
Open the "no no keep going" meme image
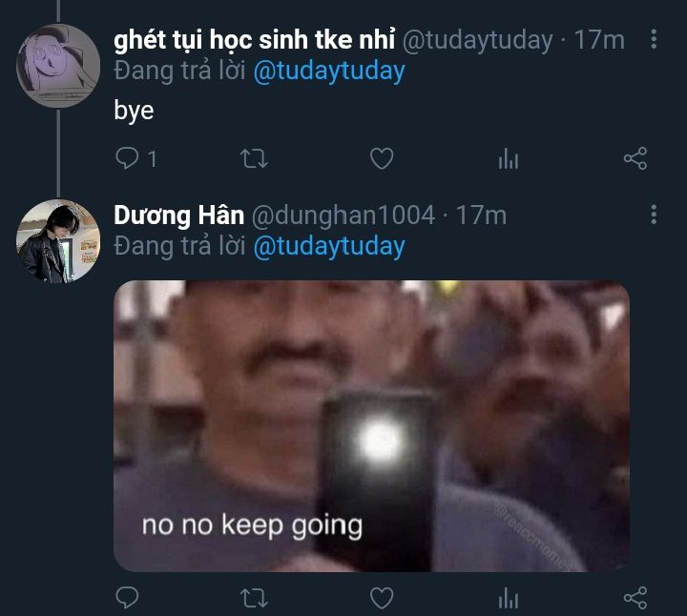(371, 425)
